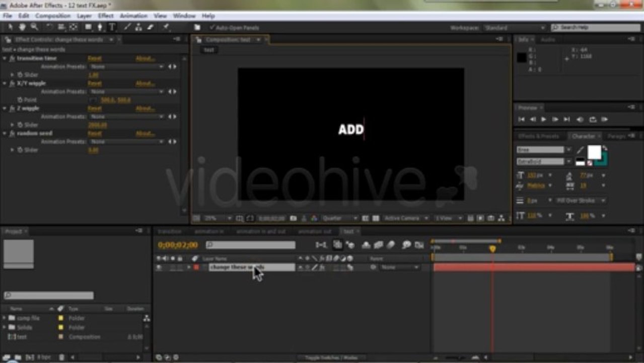Select the Selection arrow tool

pyautogui.click(x=11, y=27)
